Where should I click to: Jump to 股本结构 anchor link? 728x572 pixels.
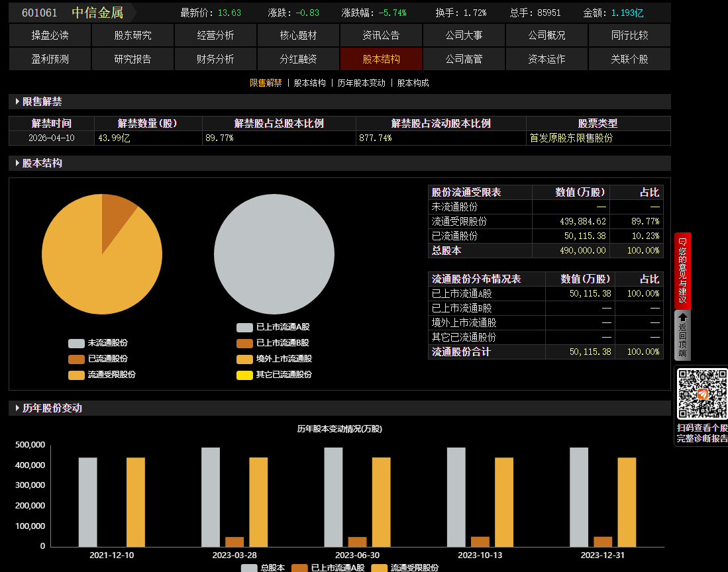click(x=309, y=83)
